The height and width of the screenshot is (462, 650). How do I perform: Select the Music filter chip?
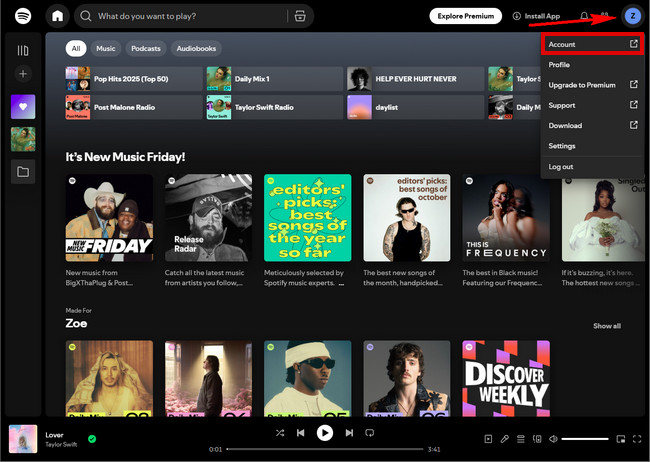(x=106, y=49)
